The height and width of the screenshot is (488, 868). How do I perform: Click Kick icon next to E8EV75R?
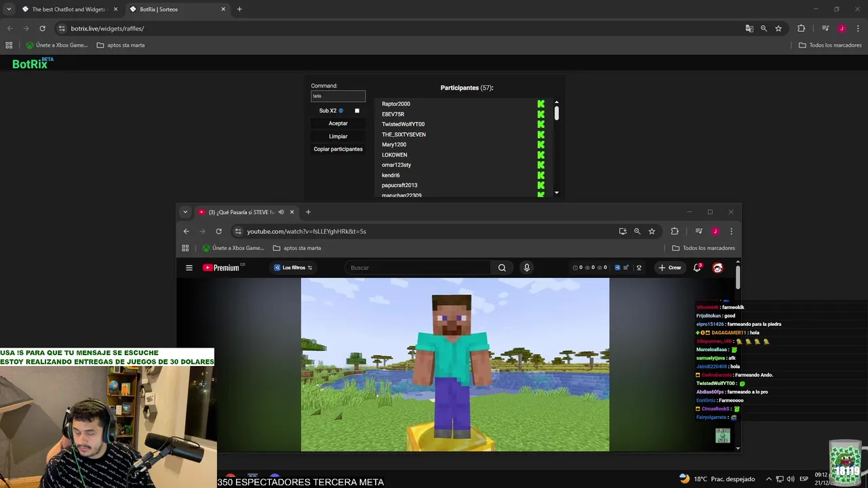click(541, 115)
